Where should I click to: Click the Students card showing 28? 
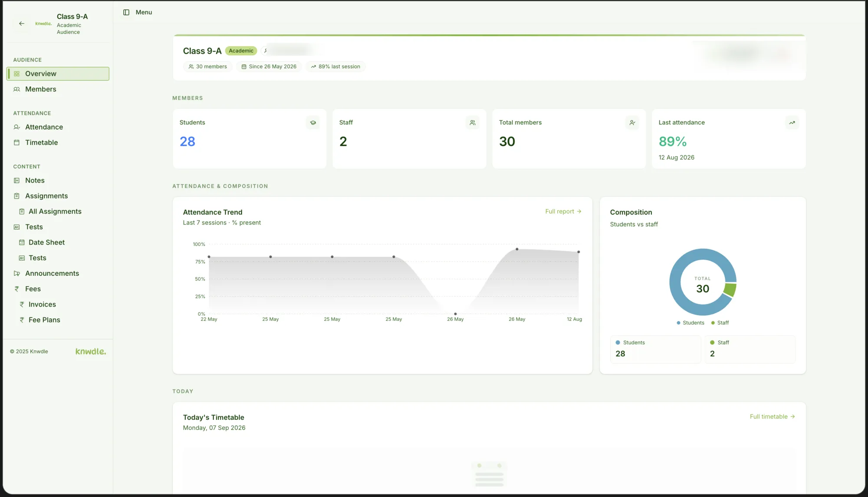tap(250, 139)
